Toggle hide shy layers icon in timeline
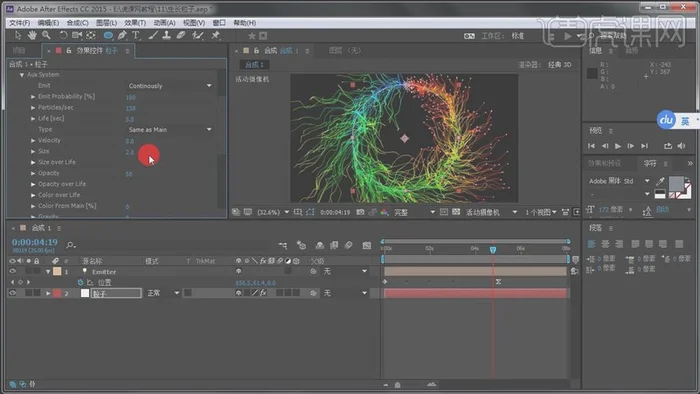700x394 pixels. [320, 245]
